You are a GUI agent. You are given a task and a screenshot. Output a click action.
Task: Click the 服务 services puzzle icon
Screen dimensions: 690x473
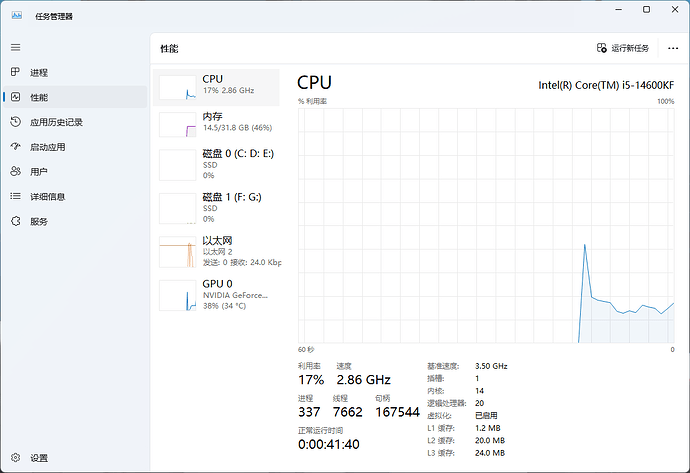15,221
